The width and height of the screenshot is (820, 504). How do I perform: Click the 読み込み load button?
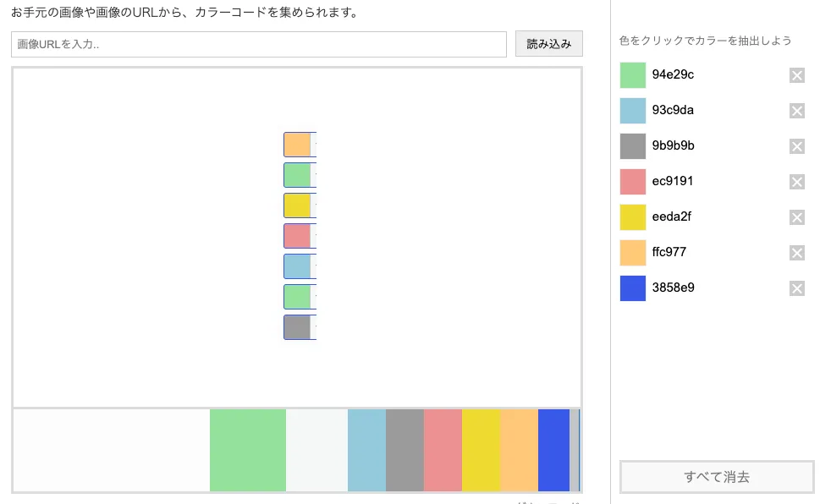coord(548,44)
